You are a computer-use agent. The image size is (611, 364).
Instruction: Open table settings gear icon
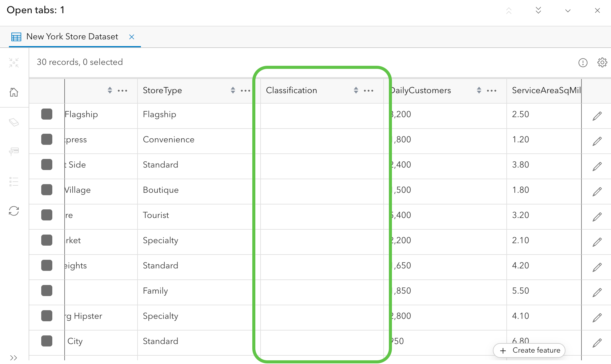602,62
